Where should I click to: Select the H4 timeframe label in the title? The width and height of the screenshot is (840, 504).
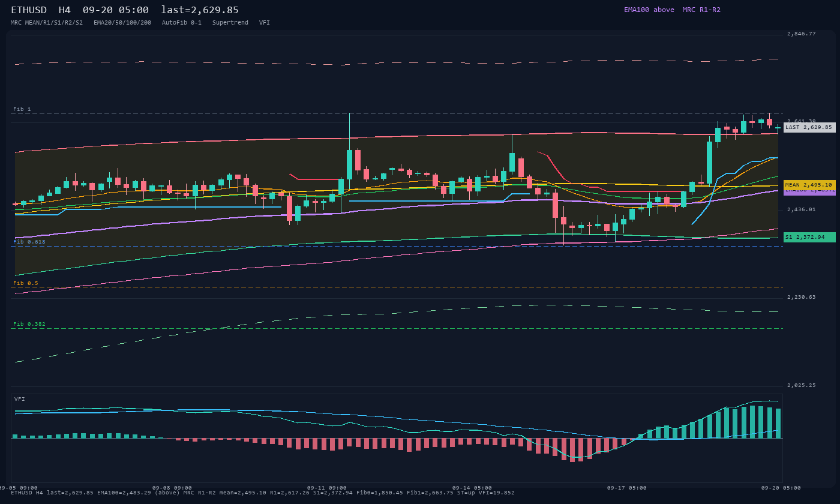[x=65, y=10]
